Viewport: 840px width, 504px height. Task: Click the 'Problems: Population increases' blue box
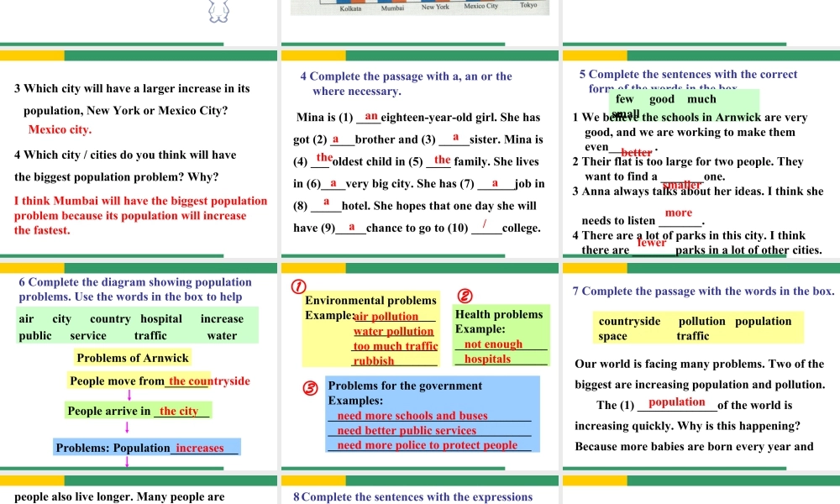click(146, 448)
